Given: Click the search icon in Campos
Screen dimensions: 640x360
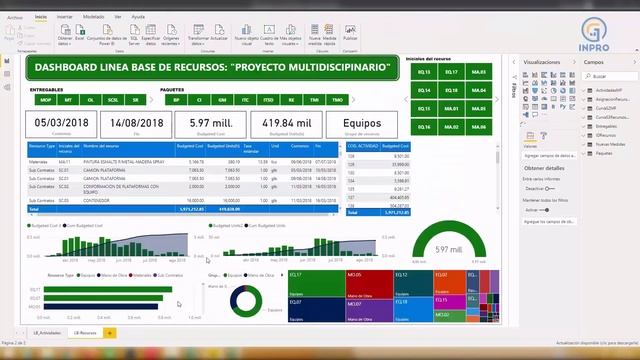Looking at the screenshot, I should tap(588, 76).
